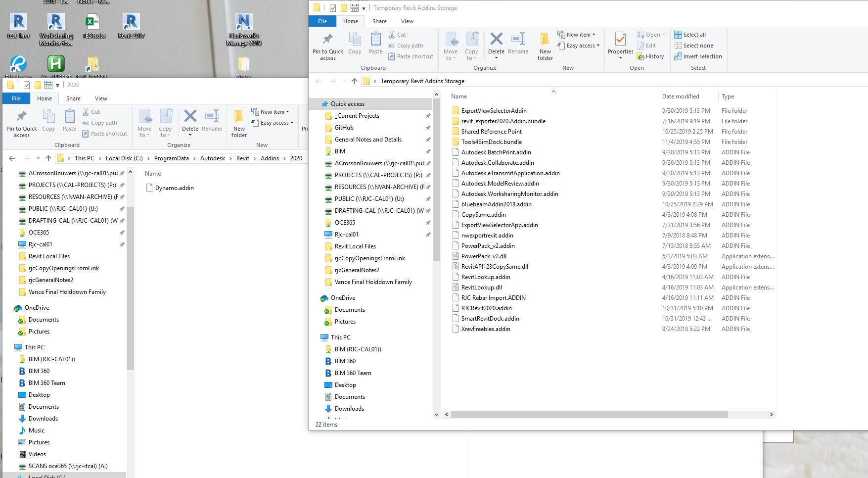Click Edit in the Open group
This screenshot has width=868, height=478.
click(x=647, y=46)
